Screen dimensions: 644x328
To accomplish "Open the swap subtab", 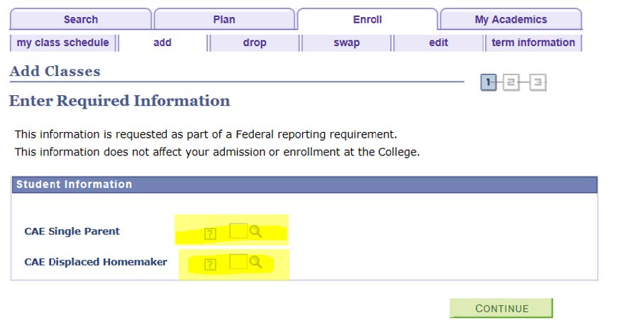I will pyautogui.click(x=347, y=43).
